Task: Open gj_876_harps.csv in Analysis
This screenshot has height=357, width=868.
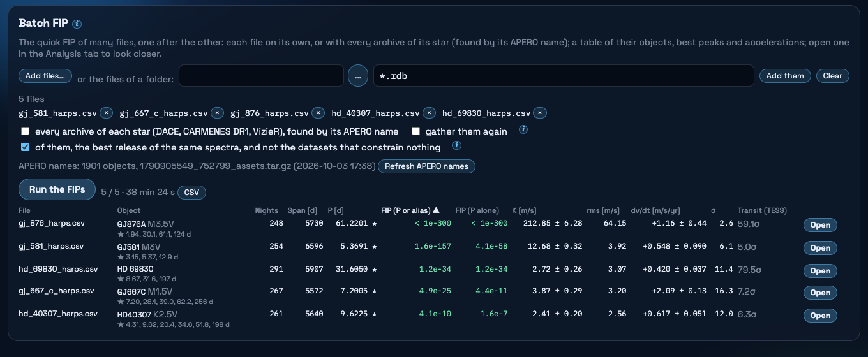Action: [820, 225]
